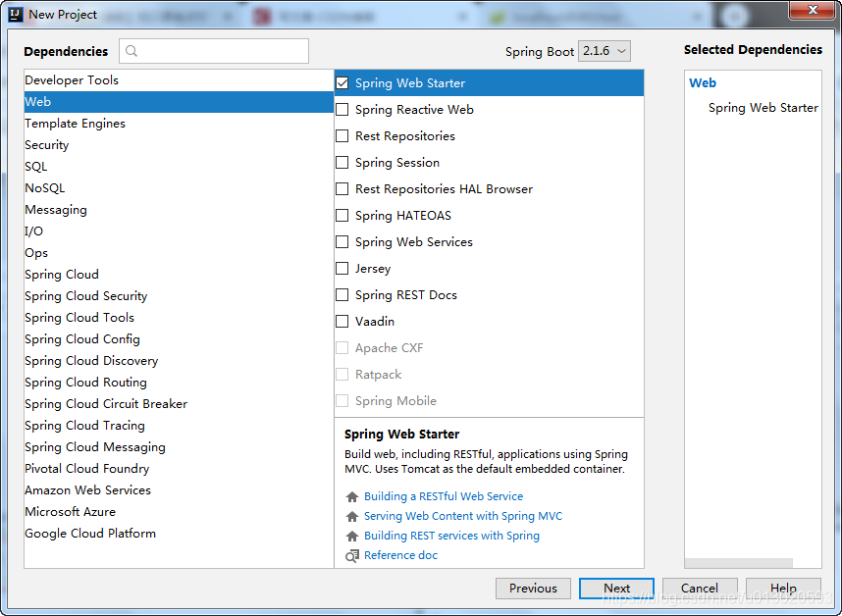The height and width of the screenshot is (616, 842).
Task: Click the dependencies search input field
Action: 214,51
